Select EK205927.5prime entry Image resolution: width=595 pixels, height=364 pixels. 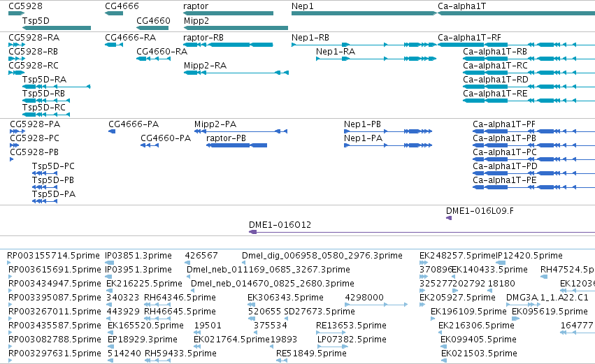coord(457,298)
